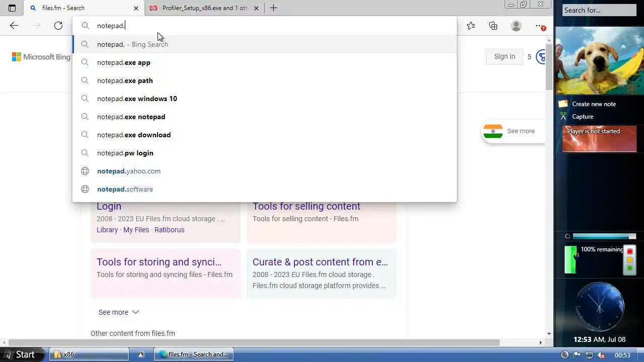Open a new tab with plus icon
This screenshot has height=362, width=644.
tap(273, 8)
